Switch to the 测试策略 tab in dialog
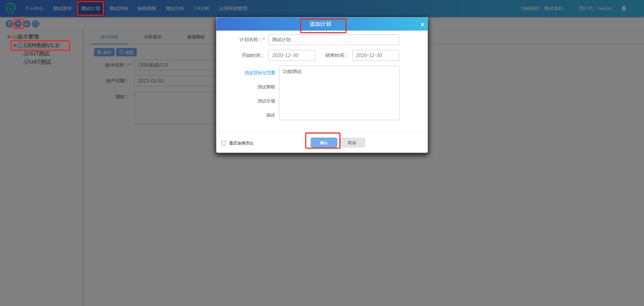This screenshot has height=306, width=644. (266, 87)
